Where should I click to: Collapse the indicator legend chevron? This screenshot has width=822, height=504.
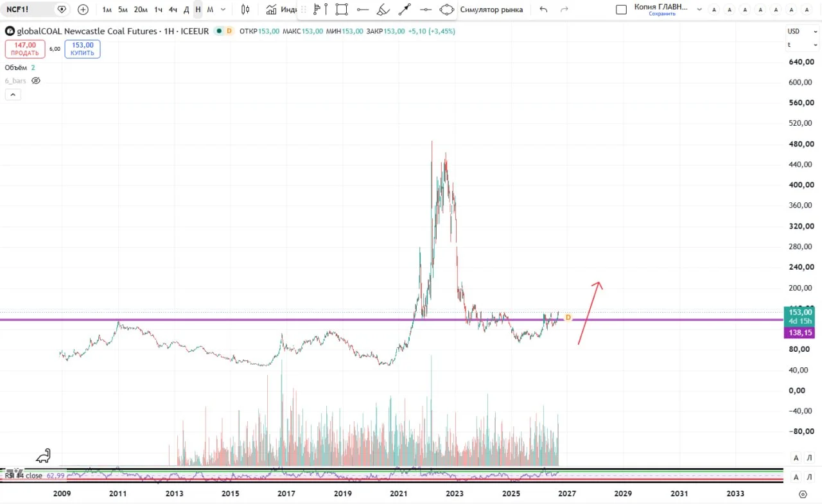click(x=13, y=94)
